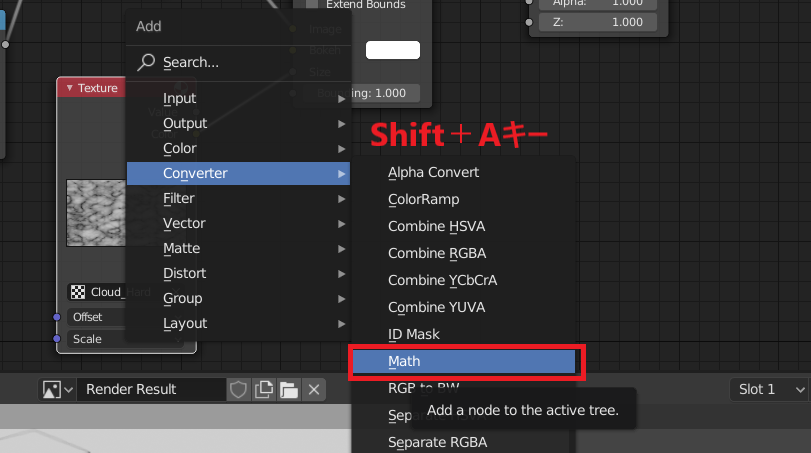Open the Matte submenu
The height and width of the screenshot is (453, 811).
[238, 248]
